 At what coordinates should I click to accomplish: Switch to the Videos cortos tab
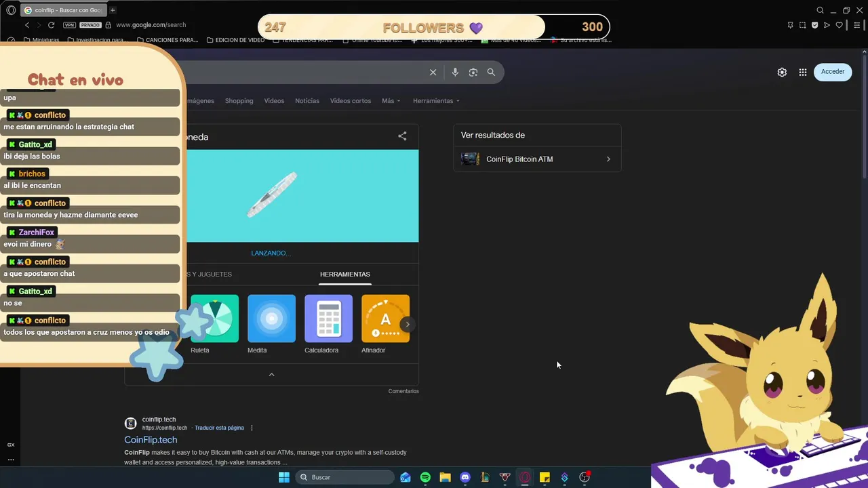[x=351, y=101]
